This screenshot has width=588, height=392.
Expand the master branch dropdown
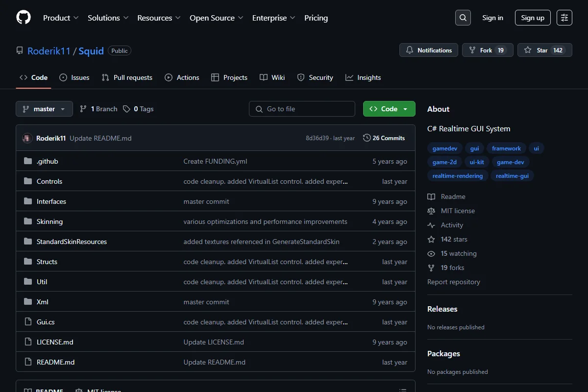[44, 109]
